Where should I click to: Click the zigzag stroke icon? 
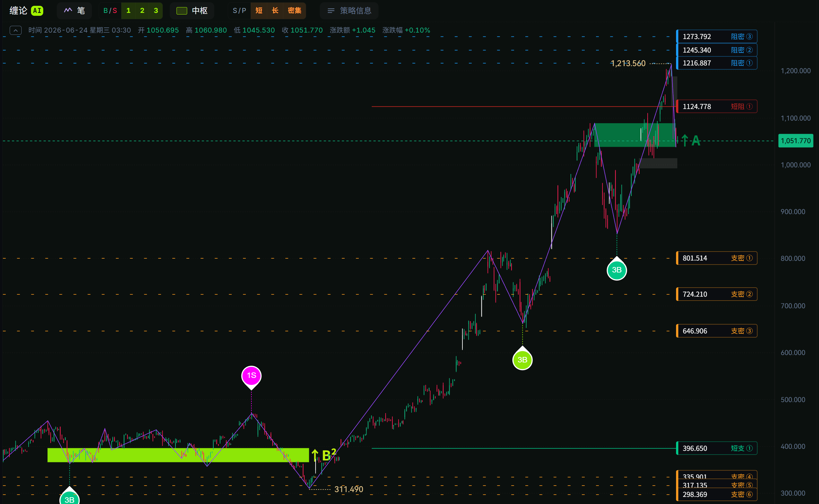tap(68, 10)
